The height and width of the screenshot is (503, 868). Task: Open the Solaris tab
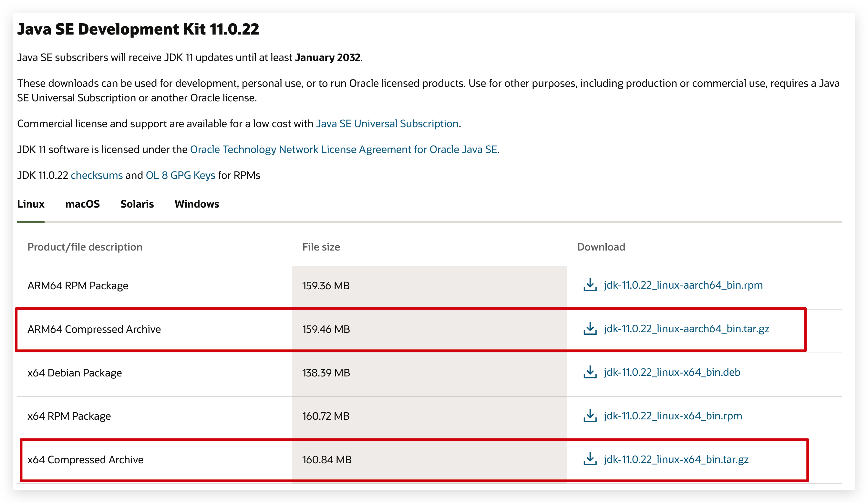pos(137,204)
